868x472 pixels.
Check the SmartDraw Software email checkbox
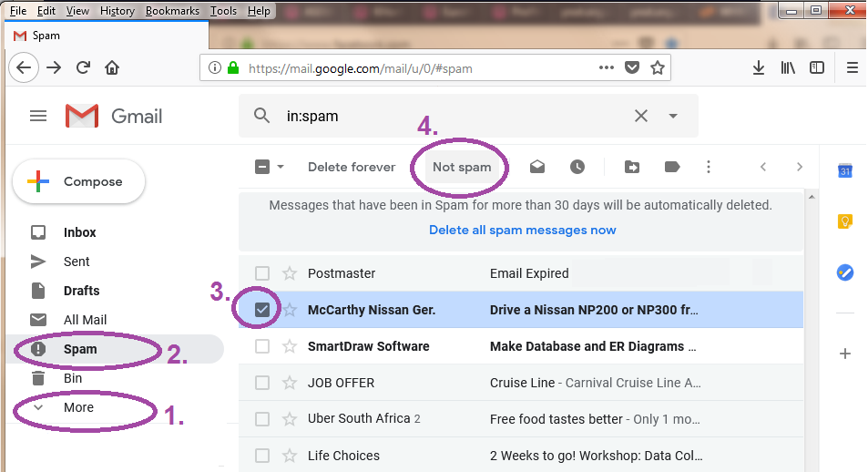click(x=262, y=346)
